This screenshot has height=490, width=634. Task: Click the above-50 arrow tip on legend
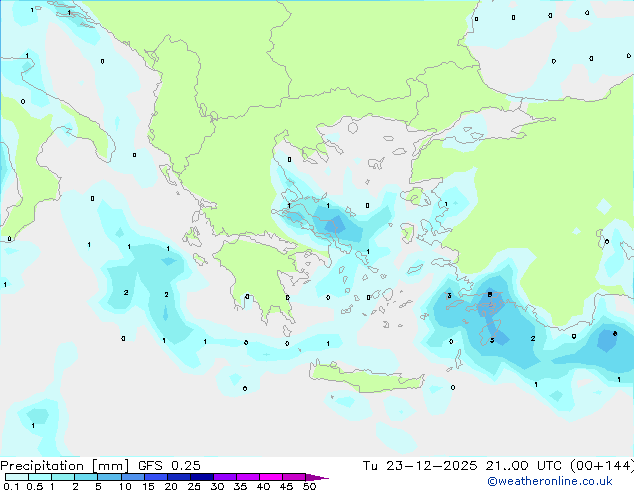[317, 478]
